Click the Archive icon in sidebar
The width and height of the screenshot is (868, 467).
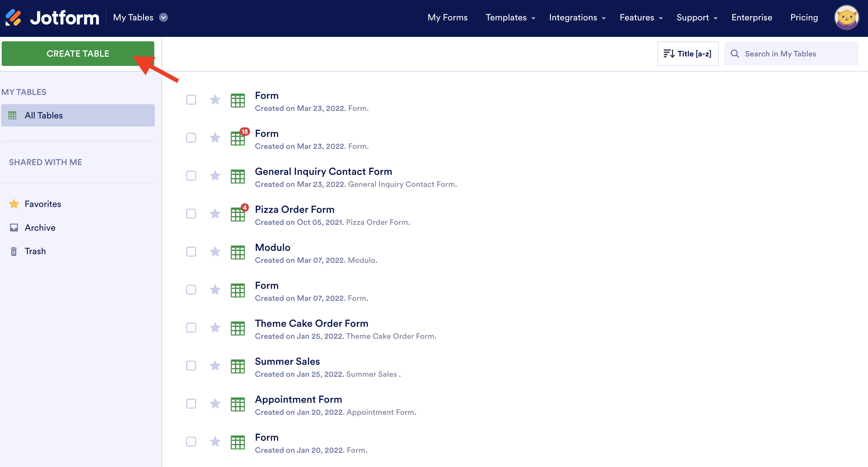pyautogui.click(x=13, y=228)
